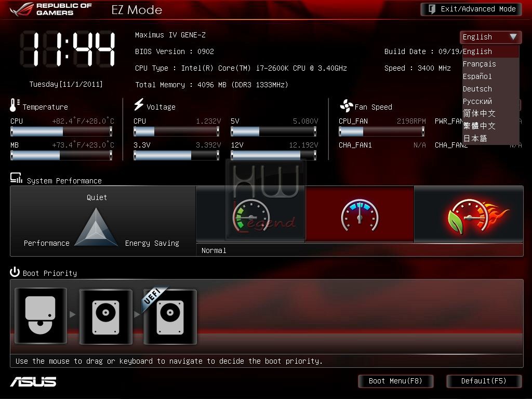The height and width of the screenshot is (399, 532).
Task: Click the Maximus IV GENE-Z model name
Action: [170, 35]
